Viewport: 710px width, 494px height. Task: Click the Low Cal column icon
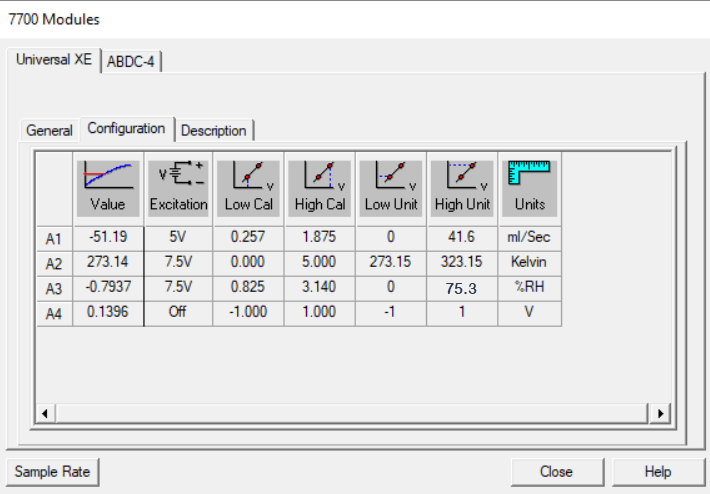pyautogui.click(x=248, y=176)
